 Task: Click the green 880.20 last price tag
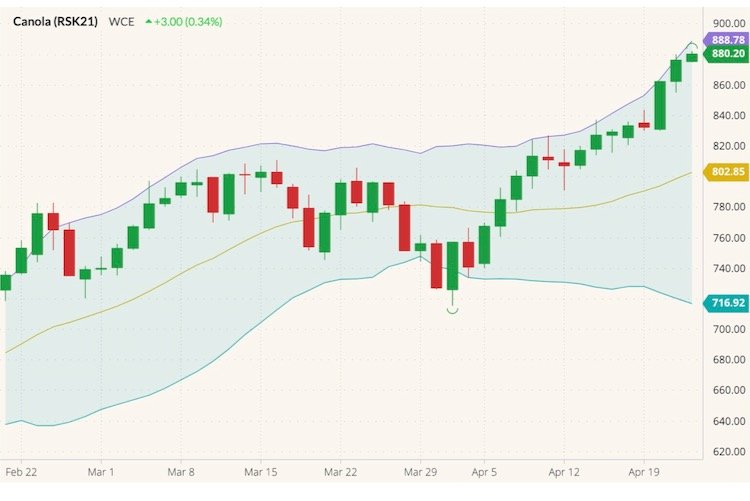click(726, 54)
